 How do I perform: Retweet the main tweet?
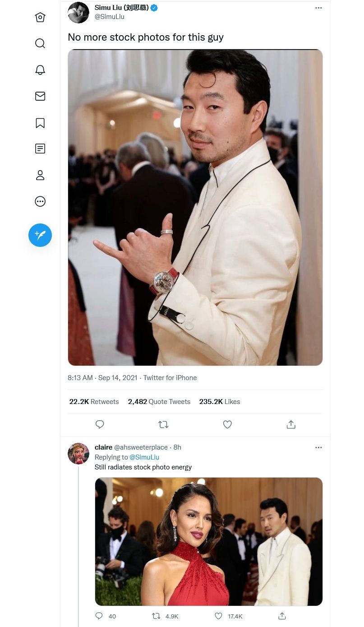coord(163,424)
